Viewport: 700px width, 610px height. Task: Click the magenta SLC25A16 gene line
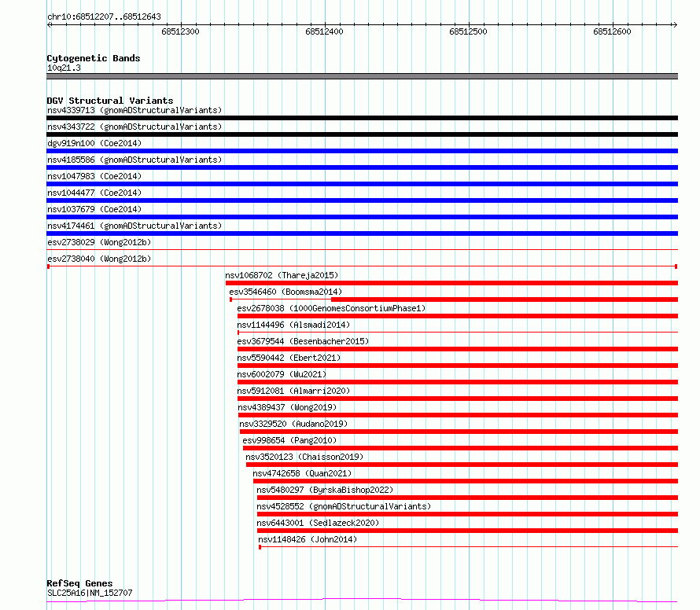[x=362, y=601]
